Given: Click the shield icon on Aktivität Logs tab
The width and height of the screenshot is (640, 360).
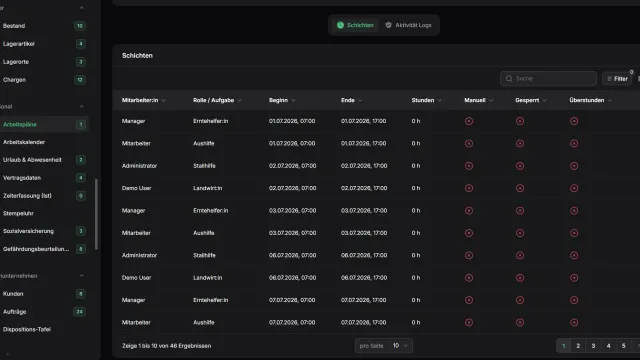Looking at the screenshot, I should pos(388,25).
